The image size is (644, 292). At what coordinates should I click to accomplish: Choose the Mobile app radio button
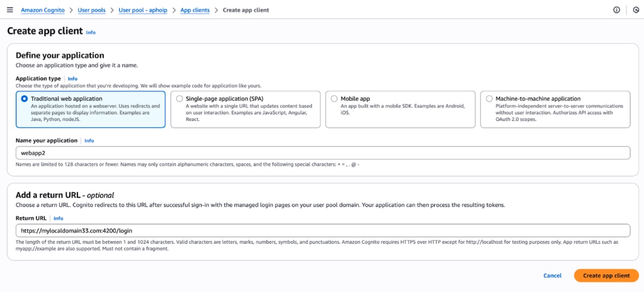[x=334, y=99]
